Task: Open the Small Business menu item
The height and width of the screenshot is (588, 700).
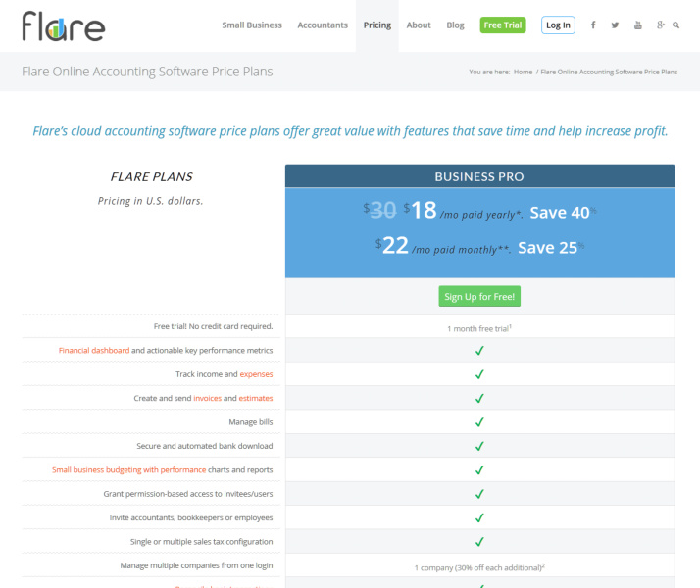Action: 252,24
